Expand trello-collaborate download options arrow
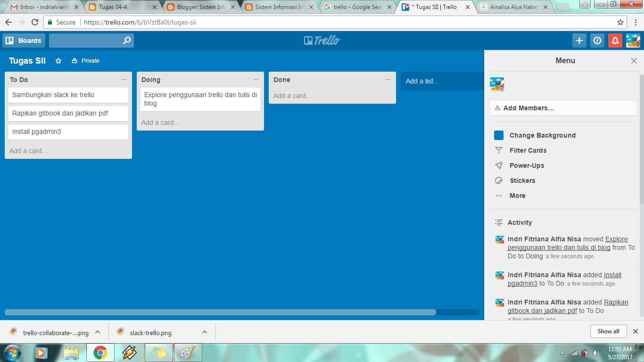 tap(98, 332)
